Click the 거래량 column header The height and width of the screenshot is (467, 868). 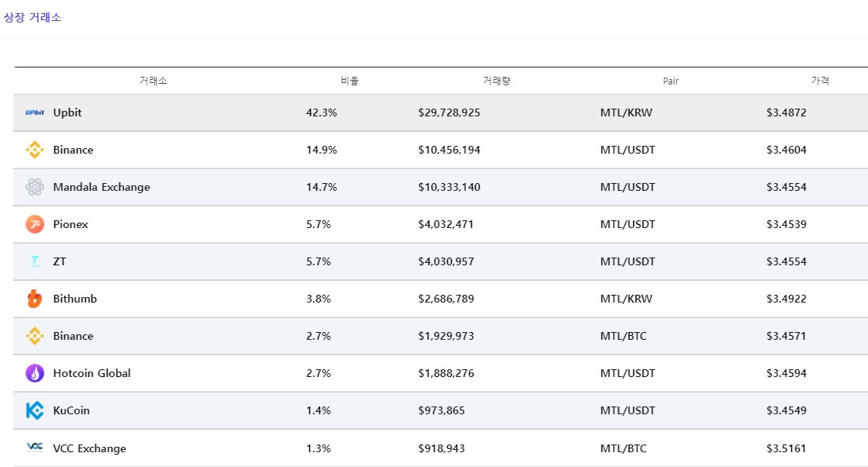coord(497,81)
